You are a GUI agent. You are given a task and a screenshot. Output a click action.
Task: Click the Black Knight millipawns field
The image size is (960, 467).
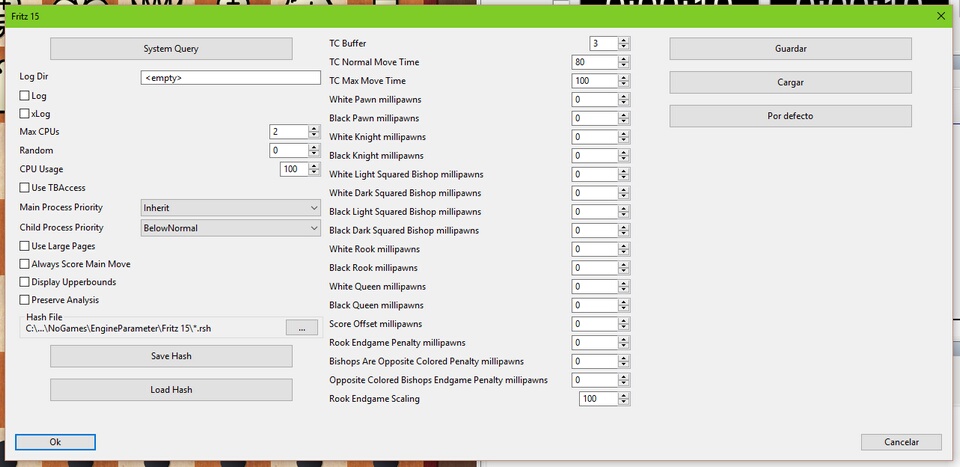[594, 155]
